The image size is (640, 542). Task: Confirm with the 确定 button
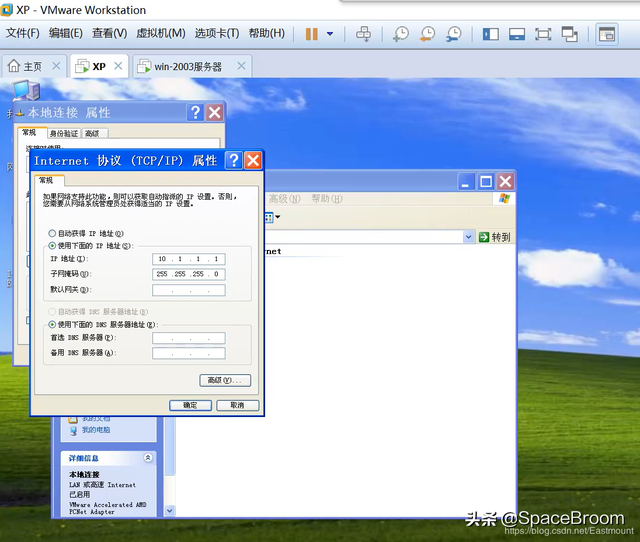tap(190, 405)
